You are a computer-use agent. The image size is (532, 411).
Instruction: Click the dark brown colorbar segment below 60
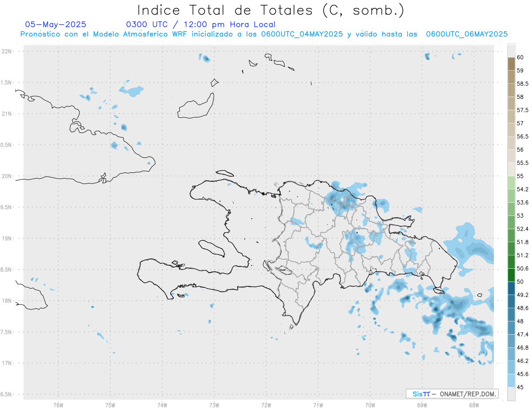pyautogui.click(x=511, y=64)
